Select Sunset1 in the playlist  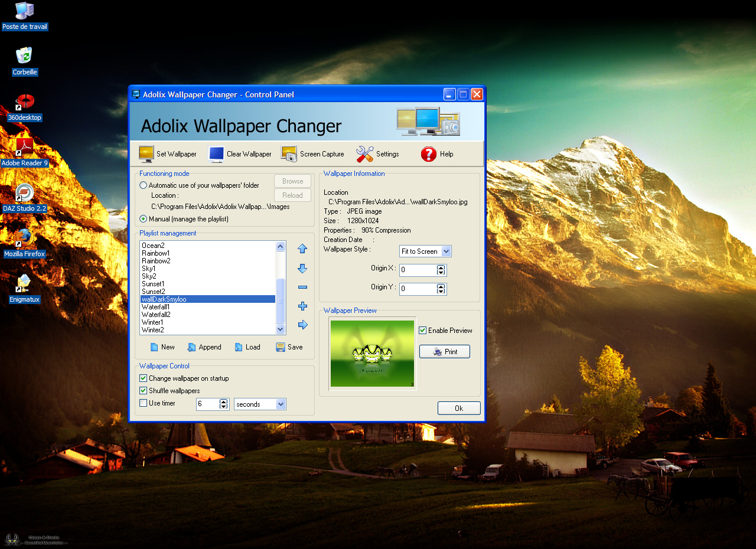coord(208,284)
